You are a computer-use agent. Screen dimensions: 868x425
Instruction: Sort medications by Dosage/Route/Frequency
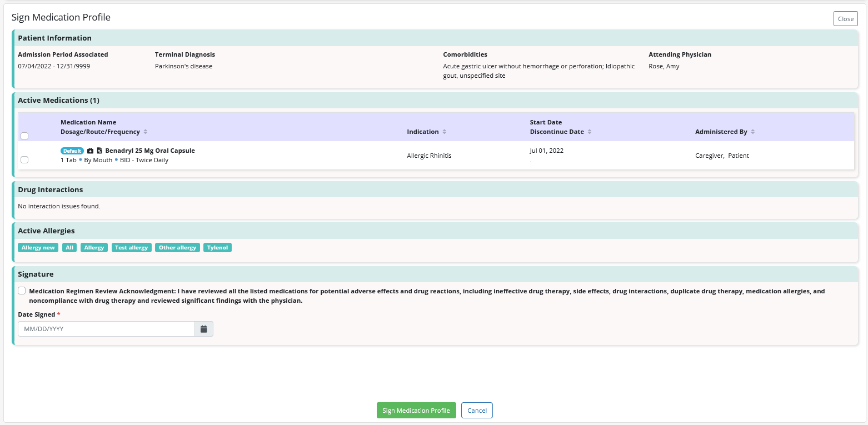pos(145,132)
